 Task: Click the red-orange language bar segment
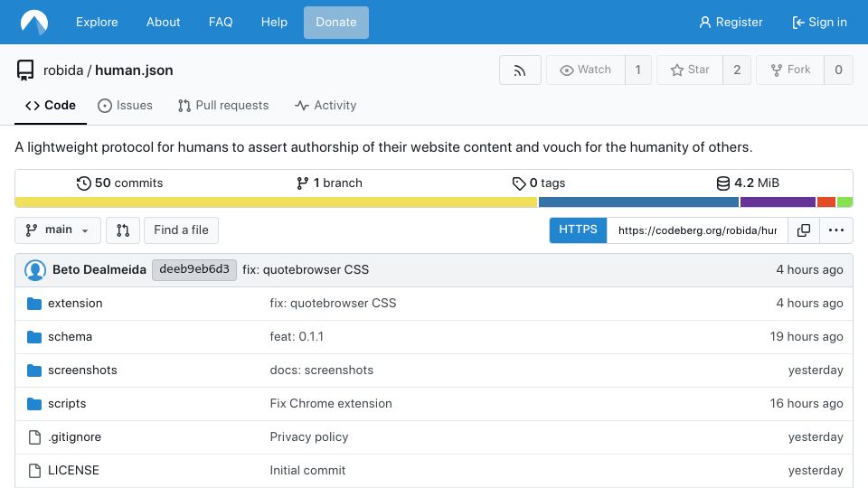(x=826, y=202)
